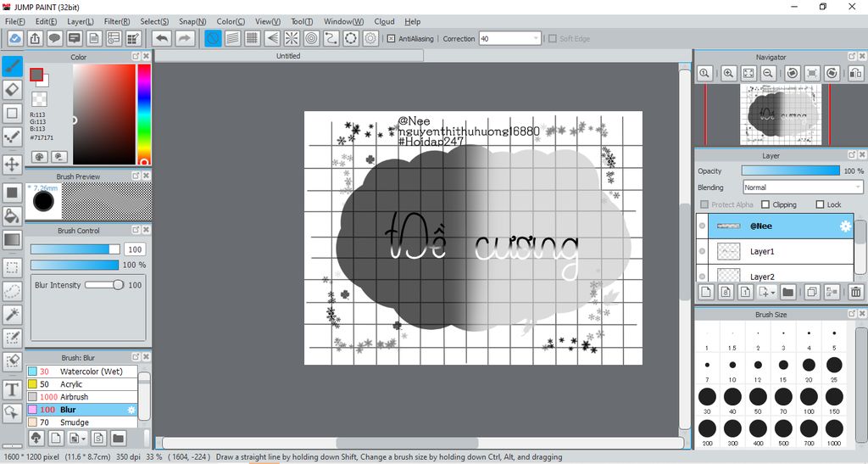Select the Smudge brush
This screenshot has height=464, width=868.
81,422
